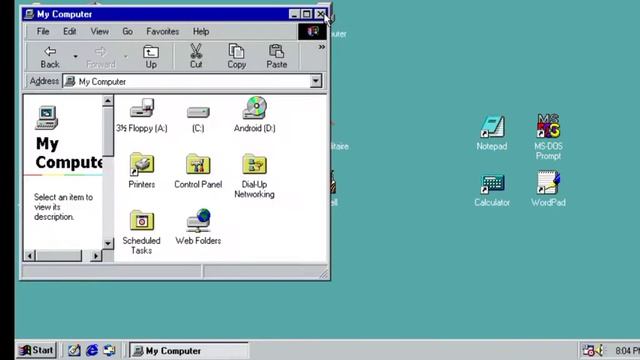Image resolution: width=640 pixels, height=360 pixels.
Task: Click the left pane scroll down arrow
Action: coord(107,244)
